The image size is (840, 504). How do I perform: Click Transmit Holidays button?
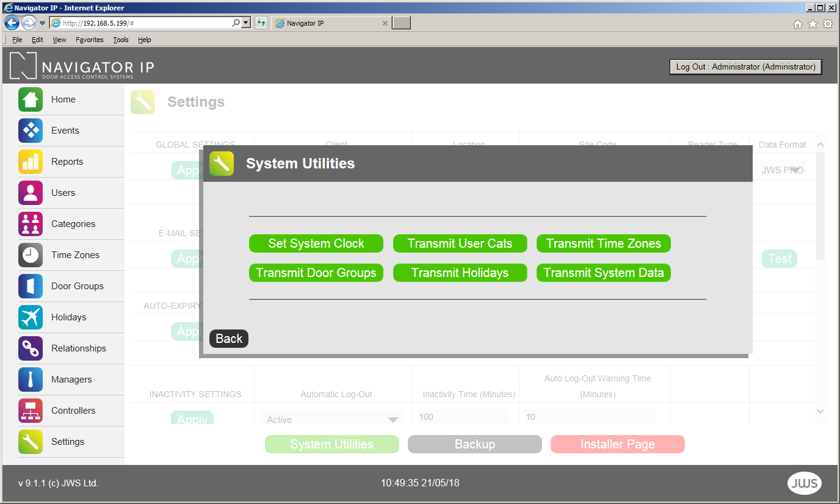460,273
